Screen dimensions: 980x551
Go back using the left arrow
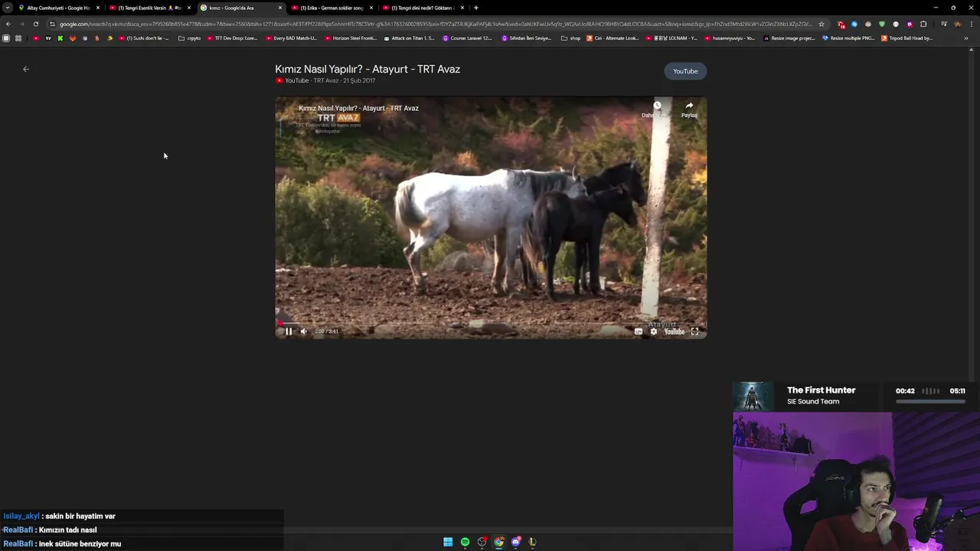pos(26,69)
